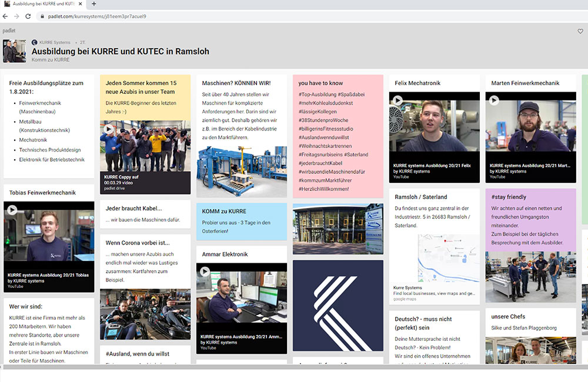Click the 'Deutsch? - muss nicht (perfekt) sein' heading
The width and height of the screenshot is (588, 382).
click(423, 323)
